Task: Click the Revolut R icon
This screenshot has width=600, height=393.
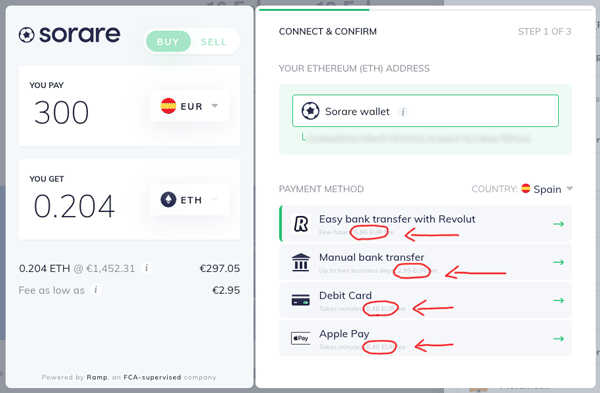Action: (x=301, y=223)
